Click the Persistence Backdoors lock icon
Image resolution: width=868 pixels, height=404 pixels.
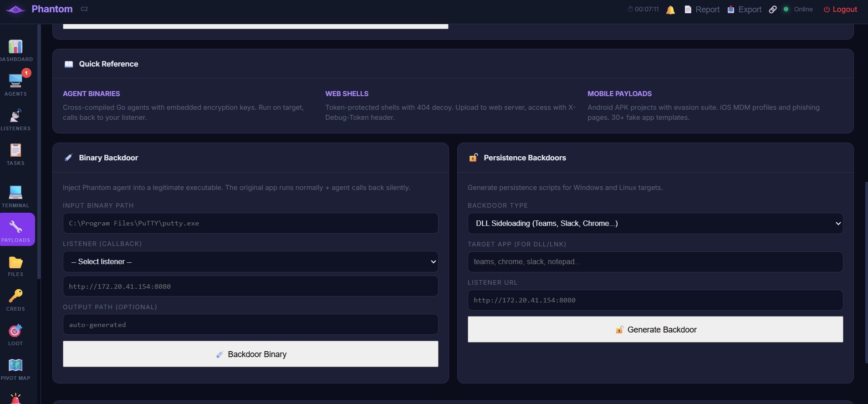[473, 158]
